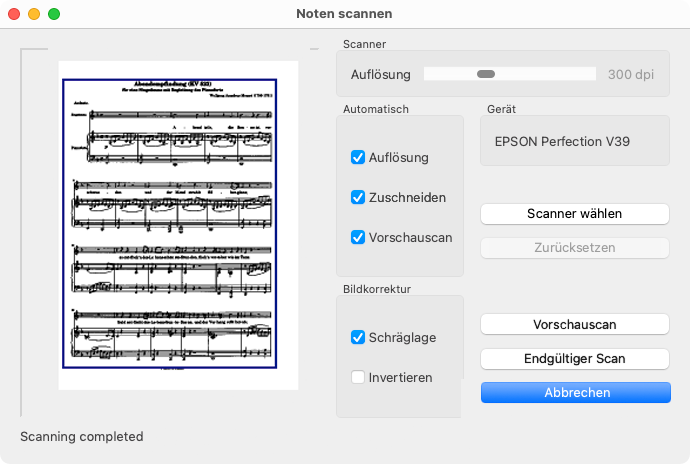Viewport: 690px width, 464px height.
Task: Minimize the window with the yellow button
Action: 34,14
